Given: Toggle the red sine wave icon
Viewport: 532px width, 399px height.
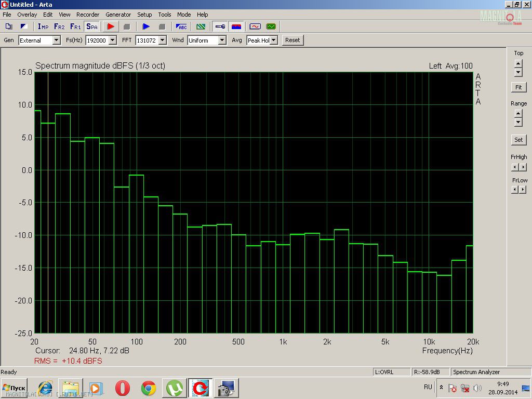Looking at the screenshot, I should pyautogui.click(x=255, y=26).
